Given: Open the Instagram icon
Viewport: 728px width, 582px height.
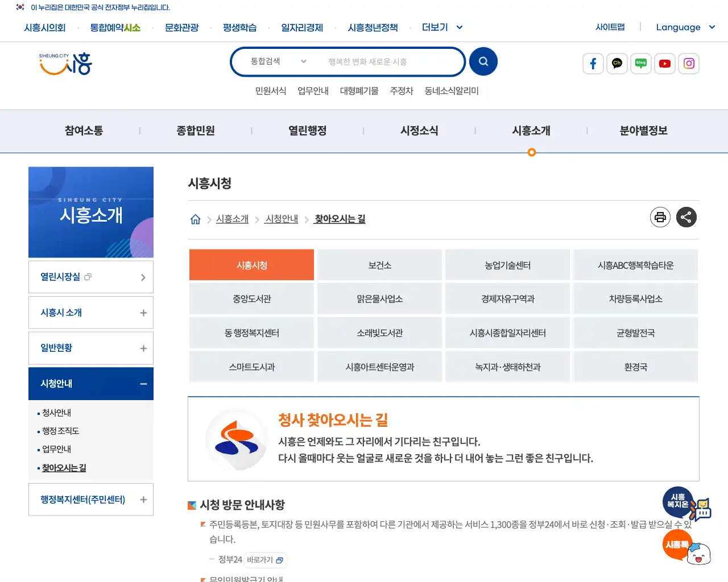Looking at the screenshot, I should point(689,64).
